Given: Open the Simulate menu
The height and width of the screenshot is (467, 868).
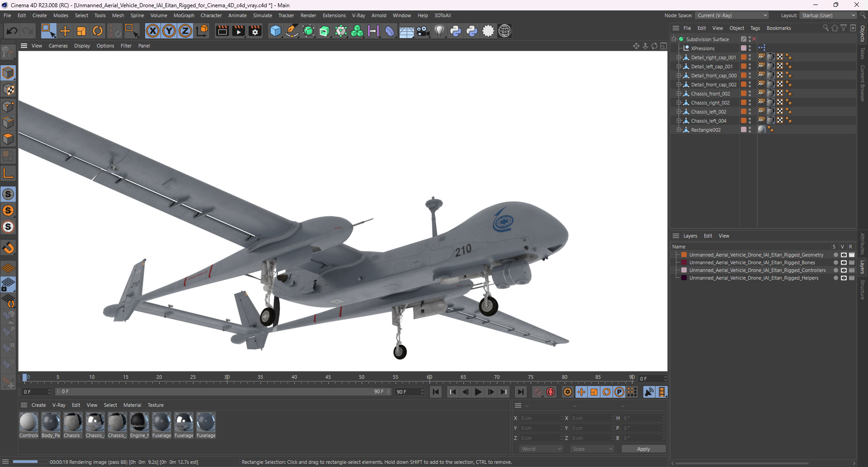Looking at the screenshot, I should [x=262, y=15].
